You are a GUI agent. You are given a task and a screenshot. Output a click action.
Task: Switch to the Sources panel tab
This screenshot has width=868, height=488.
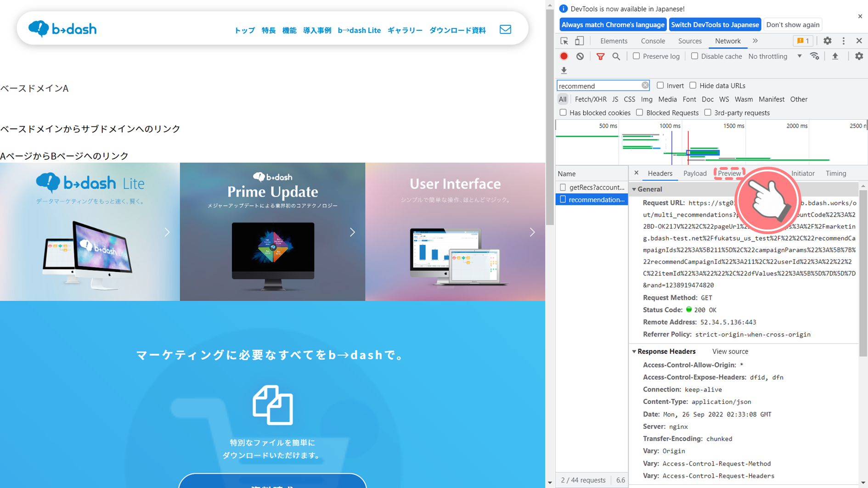tap(690, 41)
